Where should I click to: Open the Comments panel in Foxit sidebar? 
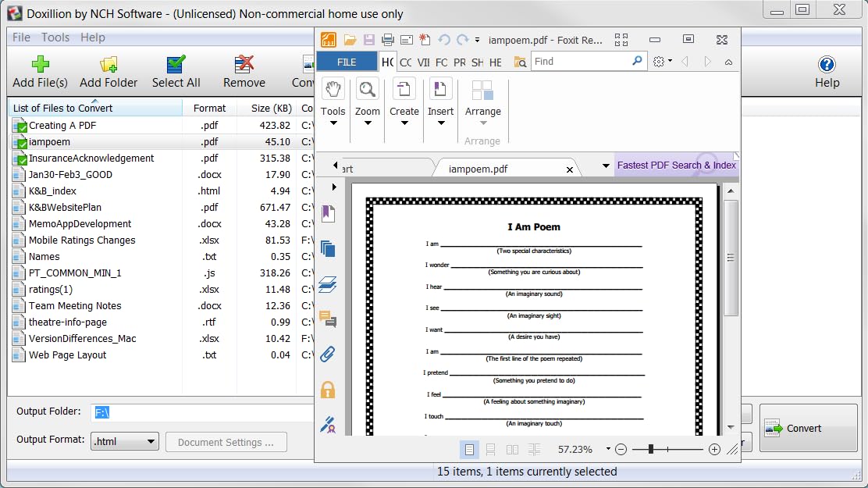click(328, 319)
